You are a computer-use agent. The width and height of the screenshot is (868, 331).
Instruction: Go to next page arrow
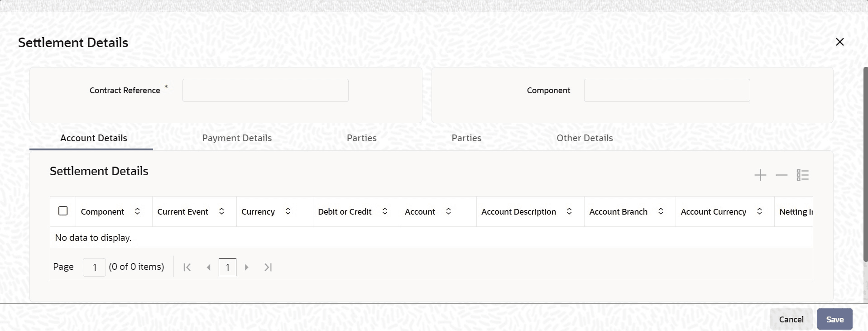pos(247,267)
